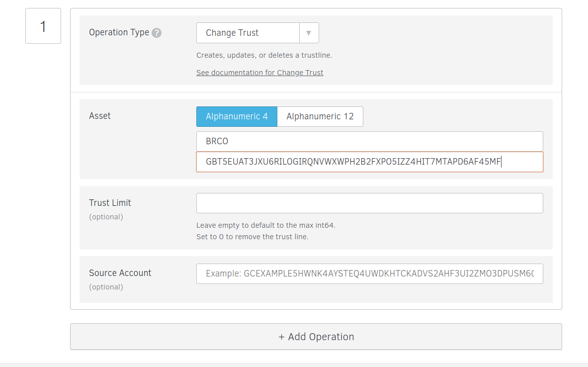588x367 pixels.
Task: Click the operation number 1 box
Action: point(43,26)
